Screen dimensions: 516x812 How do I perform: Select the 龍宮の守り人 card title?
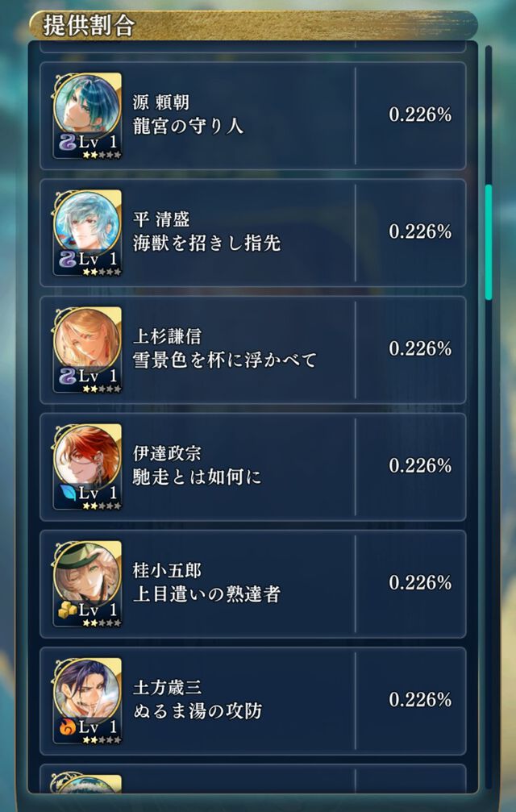point(188,127)
